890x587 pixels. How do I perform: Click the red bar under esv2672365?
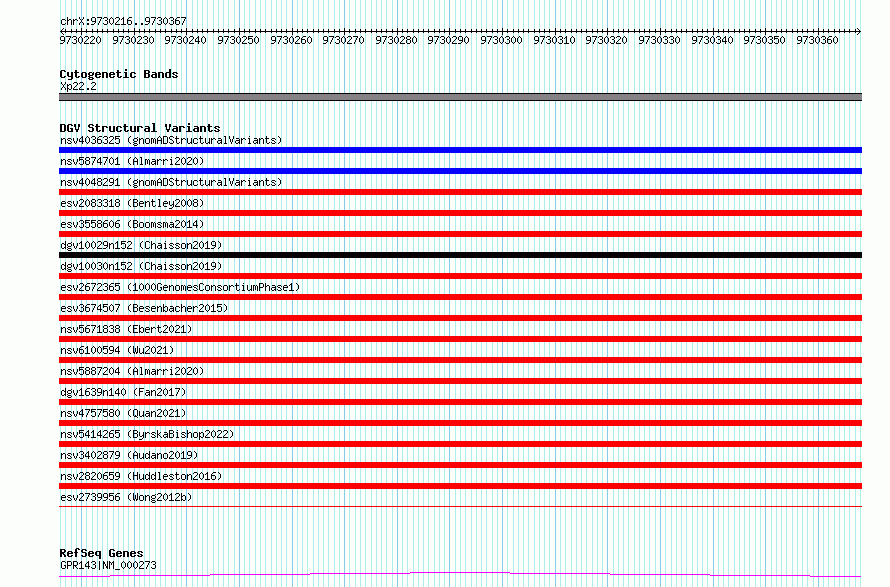(x=460, y=297)
